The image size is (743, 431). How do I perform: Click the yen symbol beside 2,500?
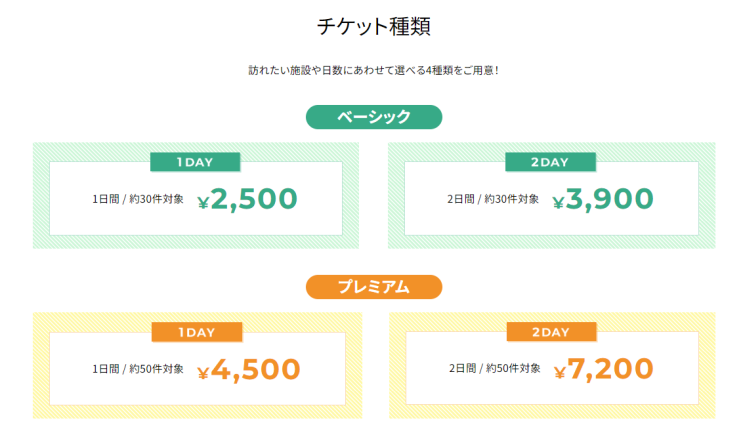(x=204, y=203)
